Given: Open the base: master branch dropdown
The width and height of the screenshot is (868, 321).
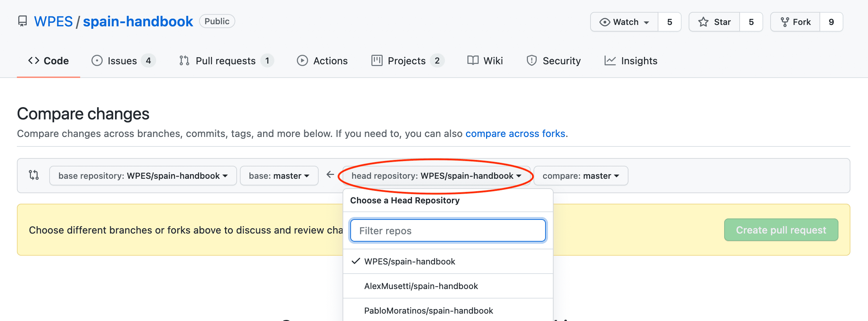Looking at the screenshot, I should [279, 176].
